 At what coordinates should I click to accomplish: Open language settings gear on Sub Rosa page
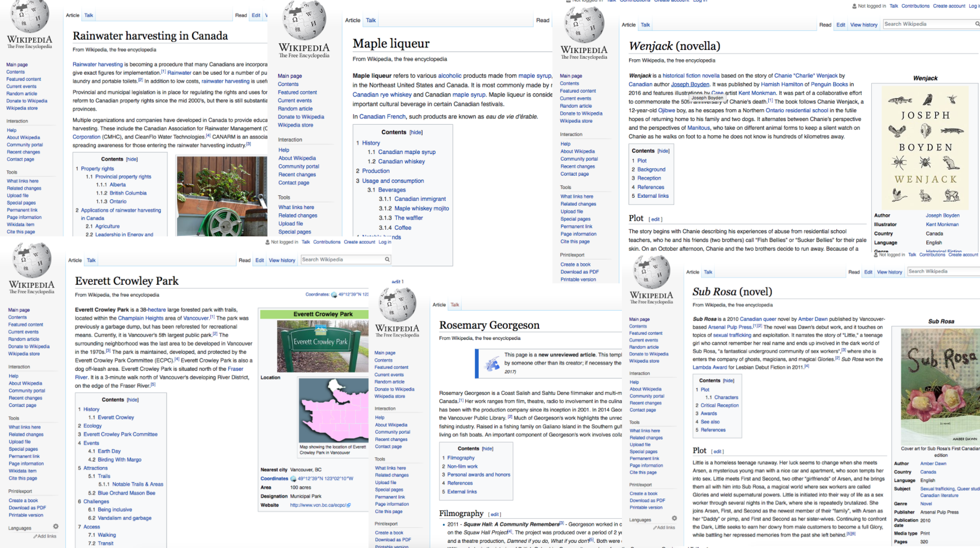tap(674, 518)
